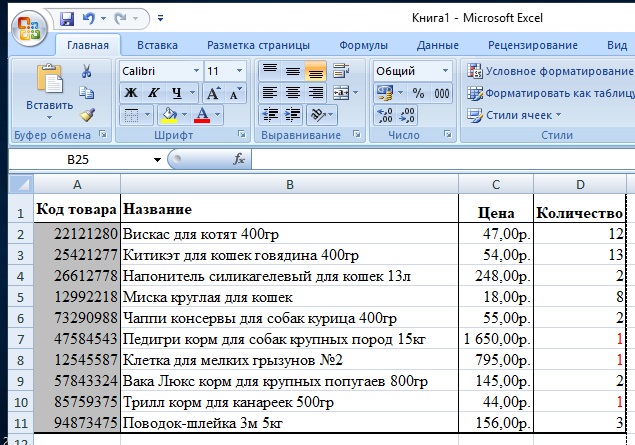The width and height of the screenshot is (635, 445).
Task: Toggle italic К formatting
Action: [x=153, y=93]
